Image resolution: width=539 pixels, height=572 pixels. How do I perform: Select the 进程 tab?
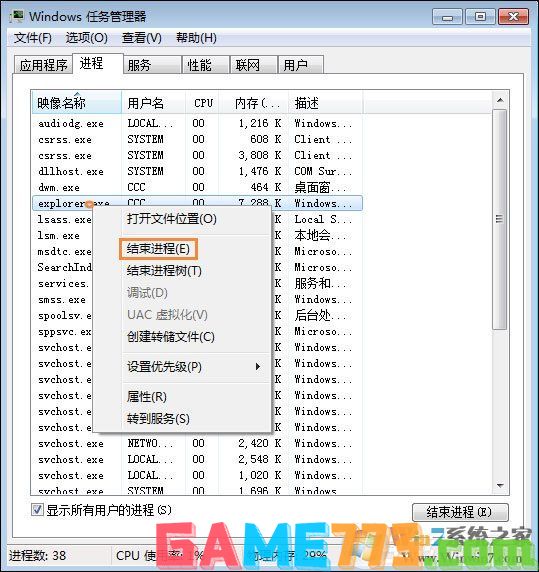(x=97, y=63)
